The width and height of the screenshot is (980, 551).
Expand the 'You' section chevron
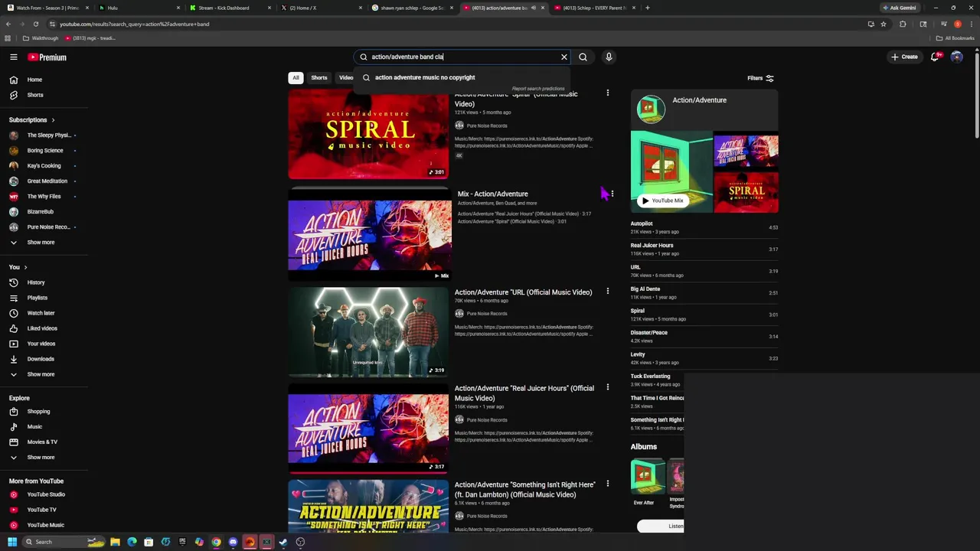[x=25, y=267]
